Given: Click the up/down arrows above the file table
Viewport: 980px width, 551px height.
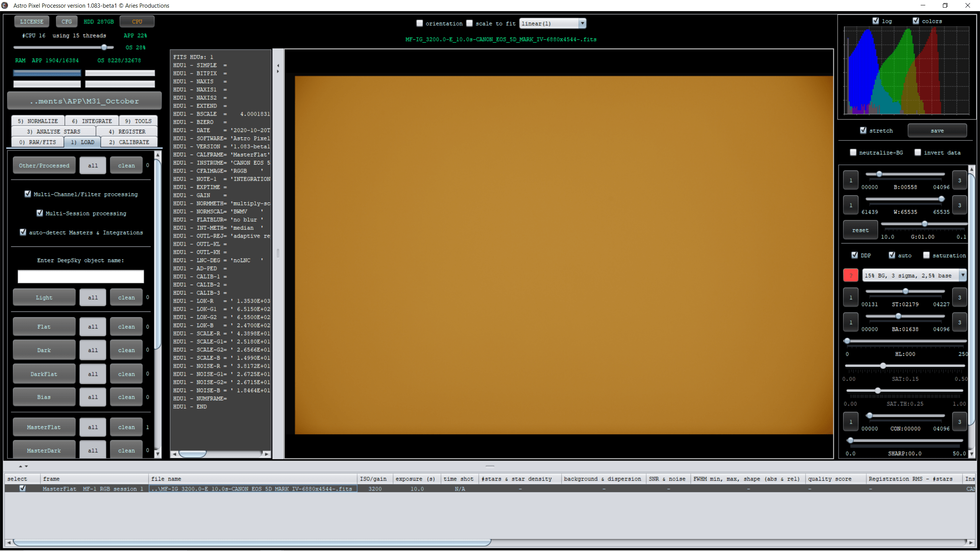Looking at the screenshot, I should click(x=23, y=466).
